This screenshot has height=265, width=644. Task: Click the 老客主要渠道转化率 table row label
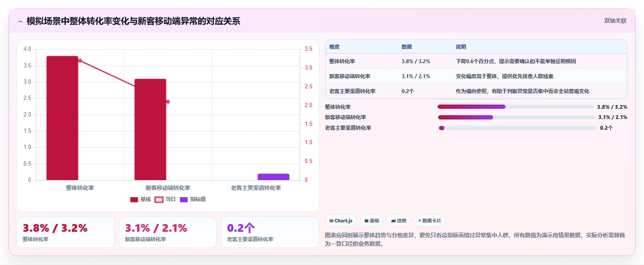pyautogui.click(x=352, y=91)
